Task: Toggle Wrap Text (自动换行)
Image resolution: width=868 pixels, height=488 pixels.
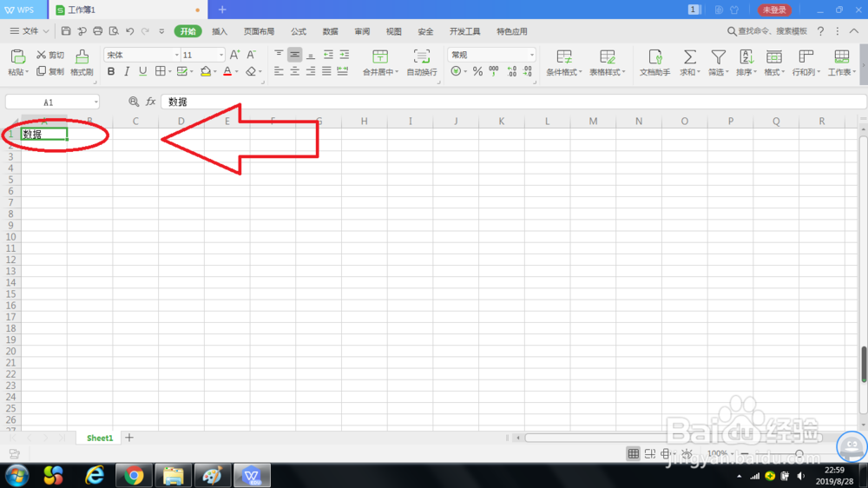Action: pyautogui.click(x=422, y=61)
